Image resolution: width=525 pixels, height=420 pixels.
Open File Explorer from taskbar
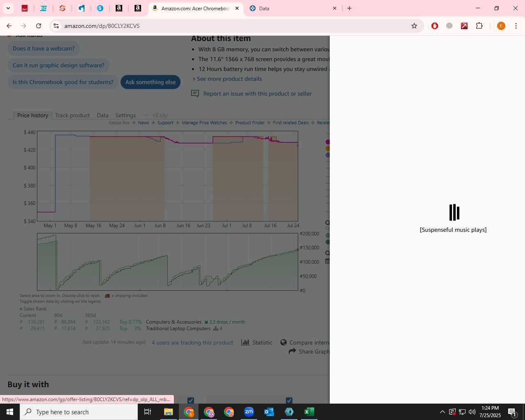coord(169,412)
